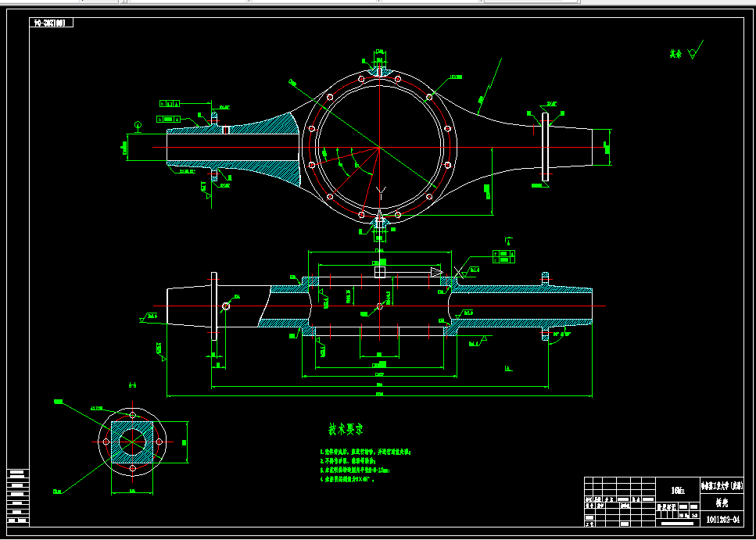Select the reversed drawing number box at top-left corner
Screen dimensions: 756x540
(x=51, y=23)
